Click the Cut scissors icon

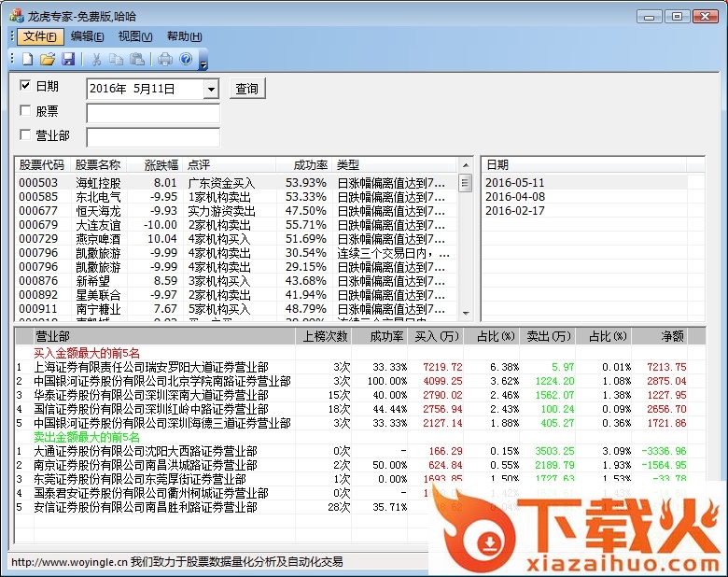point(95,59)
